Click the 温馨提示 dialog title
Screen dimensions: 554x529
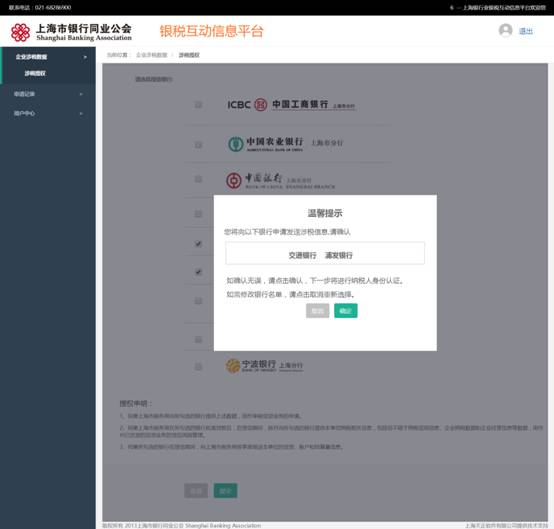point(325,213)
